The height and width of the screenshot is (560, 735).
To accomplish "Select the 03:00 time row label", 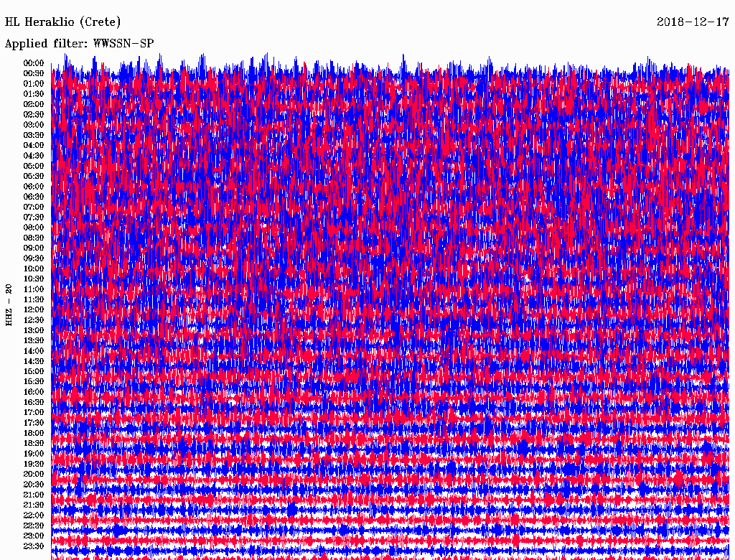I will point(34,125).
